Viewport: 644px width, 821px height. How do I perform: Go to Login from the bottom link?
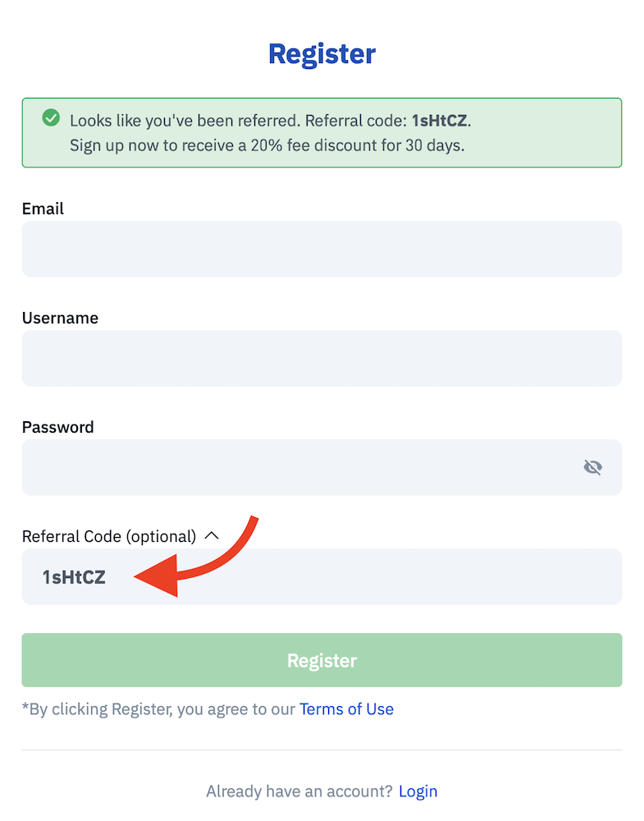pos(418,791)
